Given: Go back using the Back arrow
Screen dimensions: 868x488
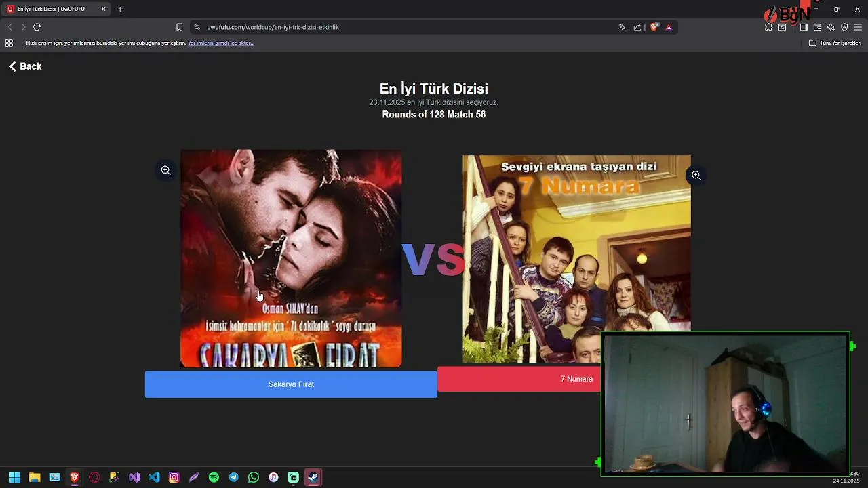Looking at the screenshot, I should tap(25, 66).
